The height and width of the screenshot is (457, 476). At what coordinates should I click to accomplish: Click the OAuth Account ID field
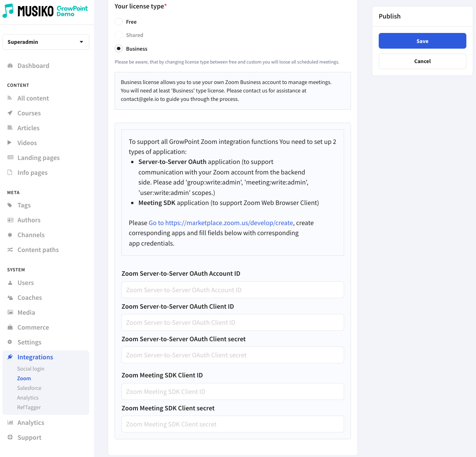tap(232, 290)
